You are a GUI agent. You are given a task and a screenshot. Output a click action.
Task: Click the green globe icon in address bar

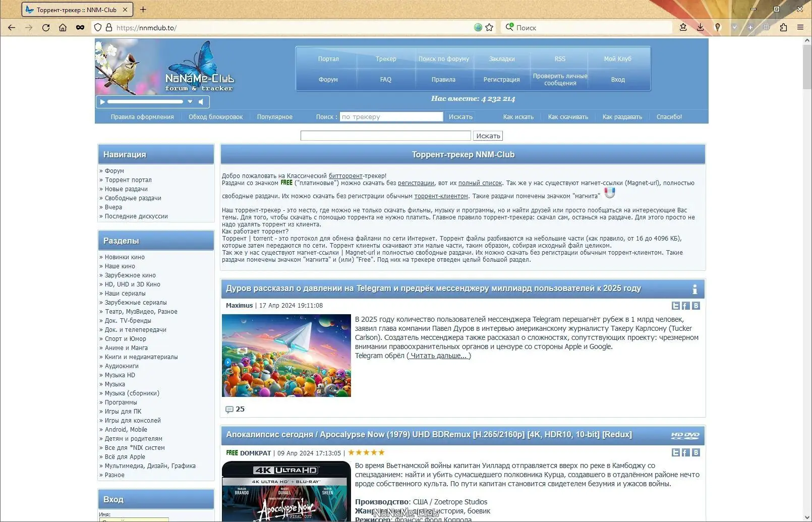(x=478, y=28)
